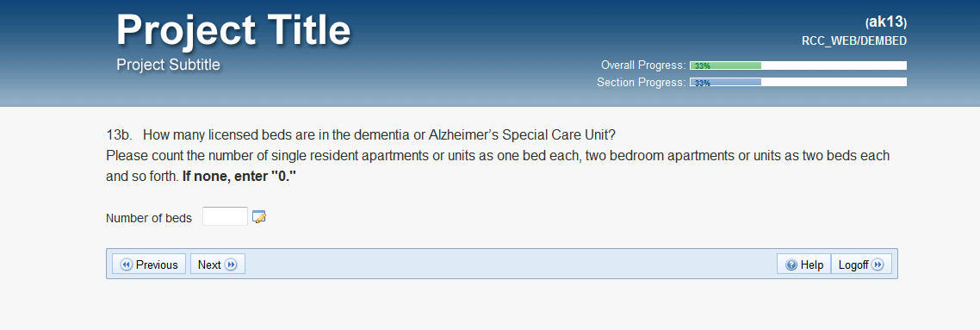
Task: Click the bold "If none, enter 0" text
Action: pyautogui.click(x=239, y=177)
